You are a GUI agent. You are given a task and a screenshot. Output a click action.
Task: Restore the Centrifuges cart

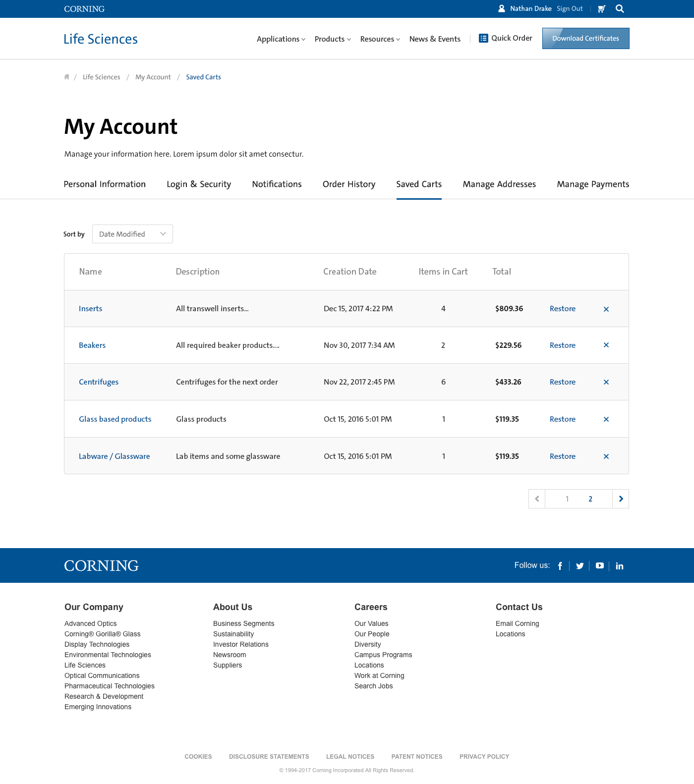click(563, 382)
